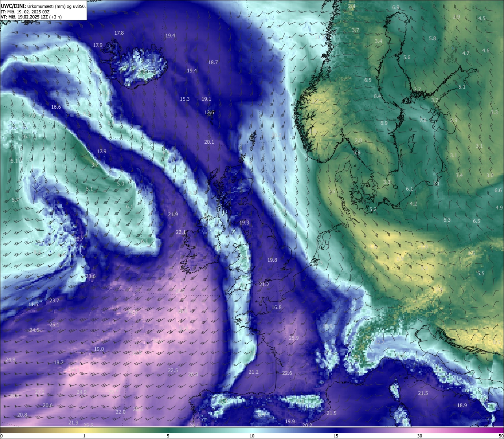
Task: Click the '15.3' value on the map
Action: 185,99
